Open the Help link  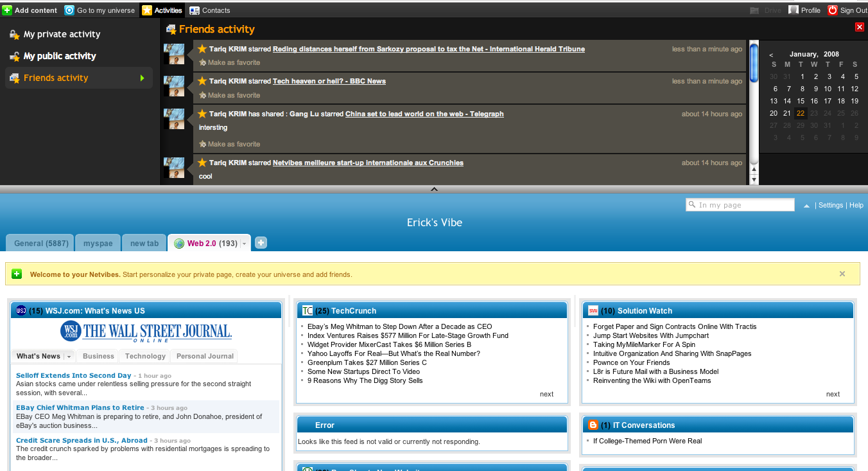pyautogui.click(x=856, y=205)
